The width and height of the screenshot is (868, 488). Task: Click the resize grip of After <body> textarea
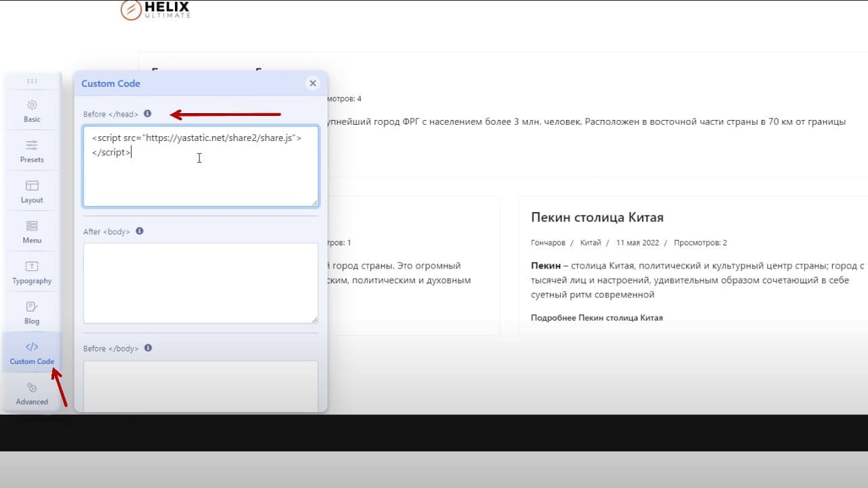[x=315, y=320]
